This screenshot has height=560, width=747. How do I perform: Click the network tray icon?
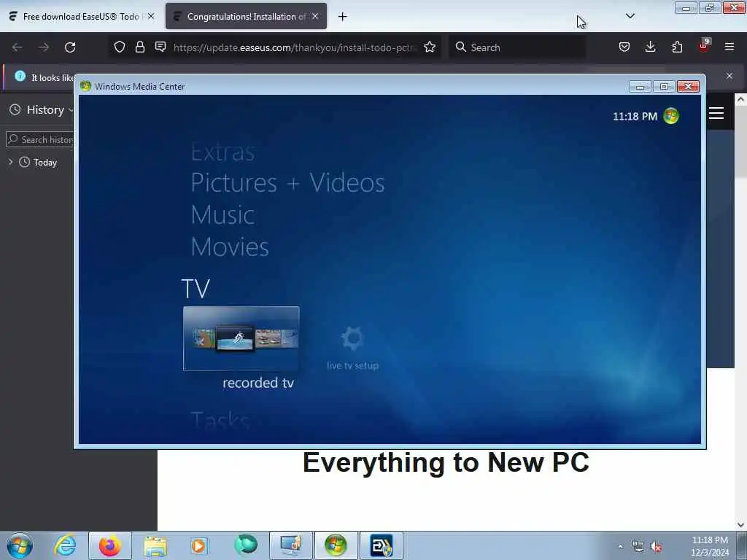tap(638, 547)
